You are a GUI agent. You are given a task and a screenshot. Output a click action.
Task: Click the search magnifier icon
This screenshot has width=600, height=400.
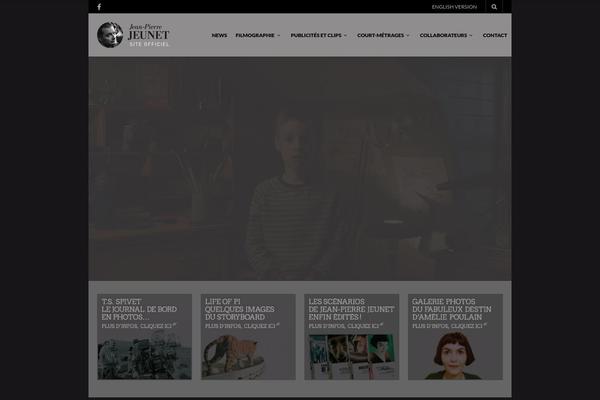pyautogui.click(x=494, y=7)
